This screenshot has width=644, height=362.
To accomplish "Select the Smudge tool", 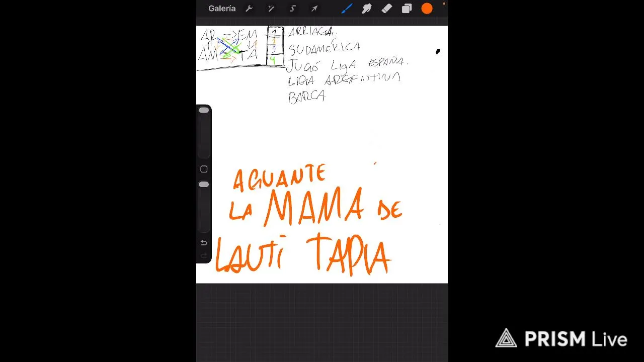I will coord(367,9).
